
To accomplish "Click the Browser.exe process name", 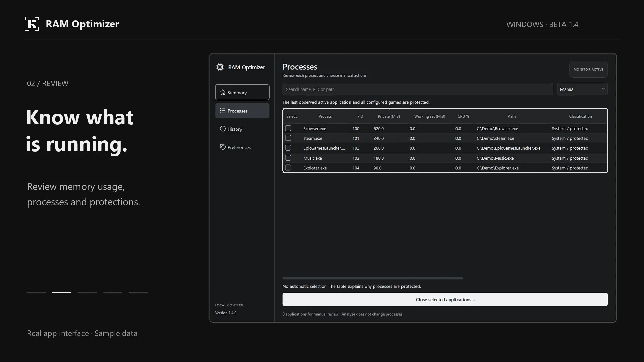I will tap(315, 129).
